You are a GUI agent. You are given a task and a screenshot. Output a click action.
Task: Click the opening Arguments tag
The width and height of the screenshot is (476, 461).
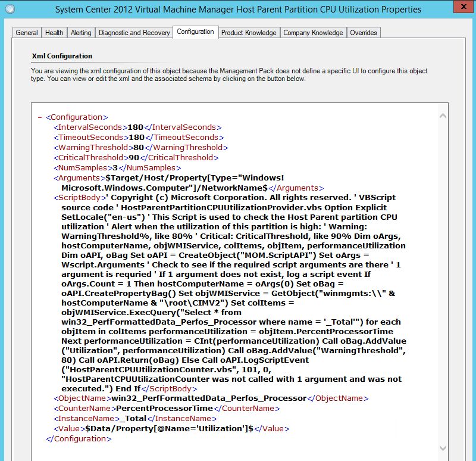[80, 177]
